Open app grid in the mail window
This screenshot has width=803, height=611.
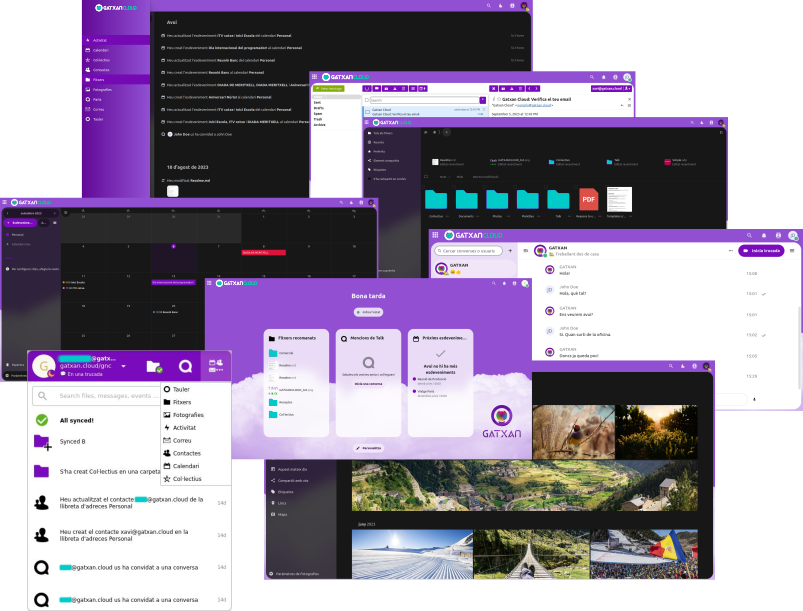[314, 77]
